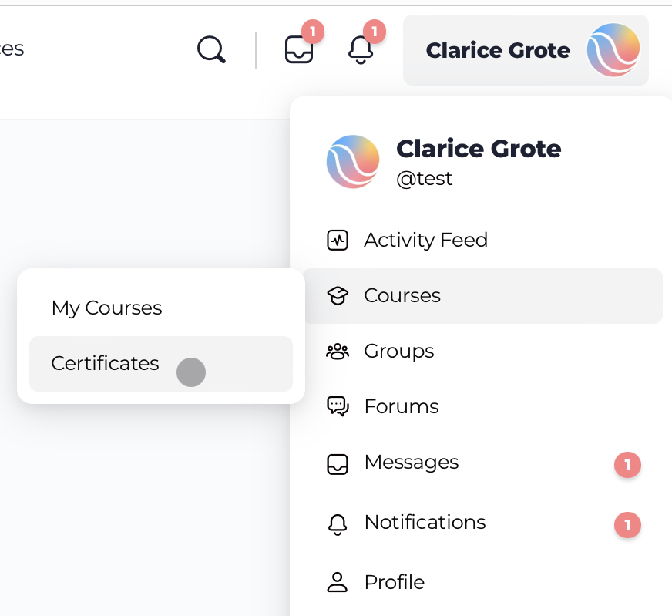672x616 pixels.
Task: Click the Groups people icon
Action: (338, 352)
